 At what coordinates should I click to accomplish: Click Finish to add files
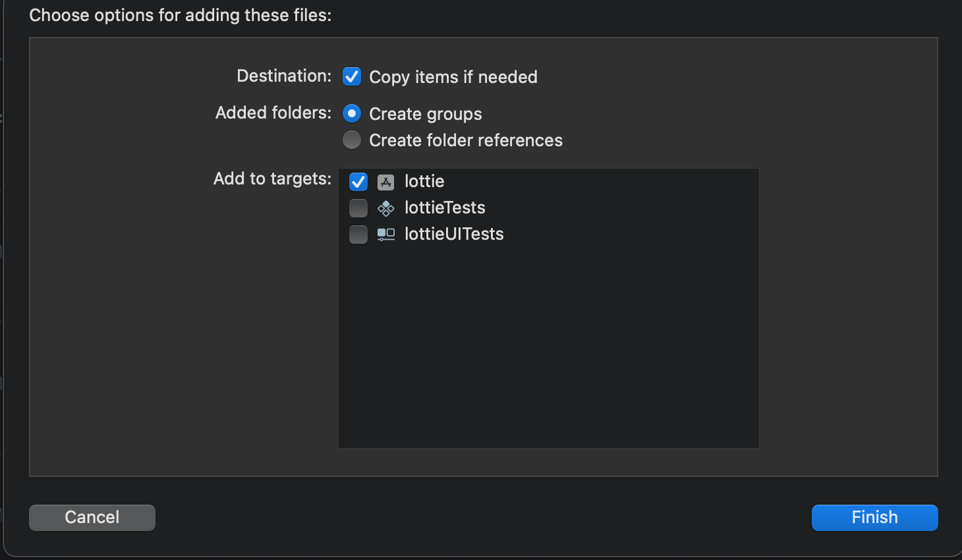pos(874,517)
